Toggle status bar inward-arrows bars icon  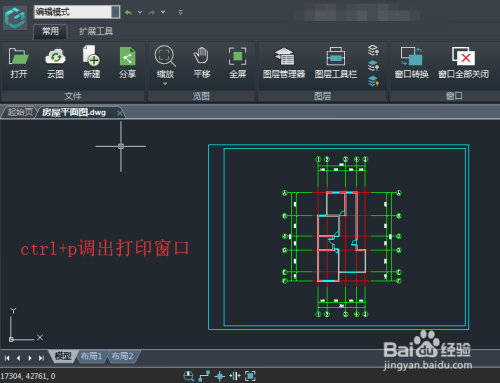click(x=235, y=376)
